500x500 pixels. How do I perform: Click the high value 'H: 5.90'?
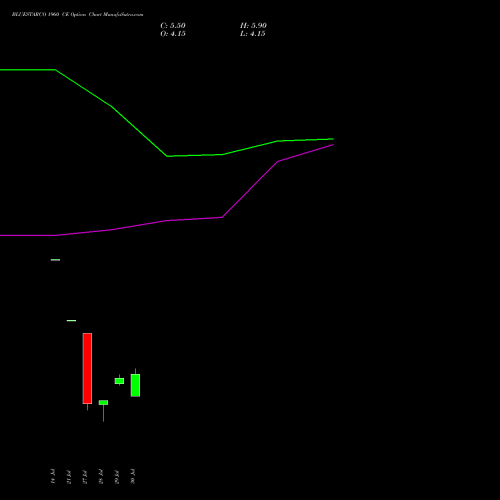pyautogui.click(x=253, y=26)
